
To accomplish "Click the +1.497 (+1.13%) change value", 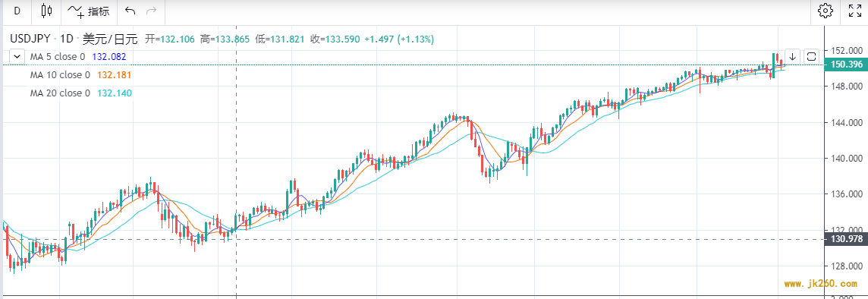I will (x=400, y=39).
